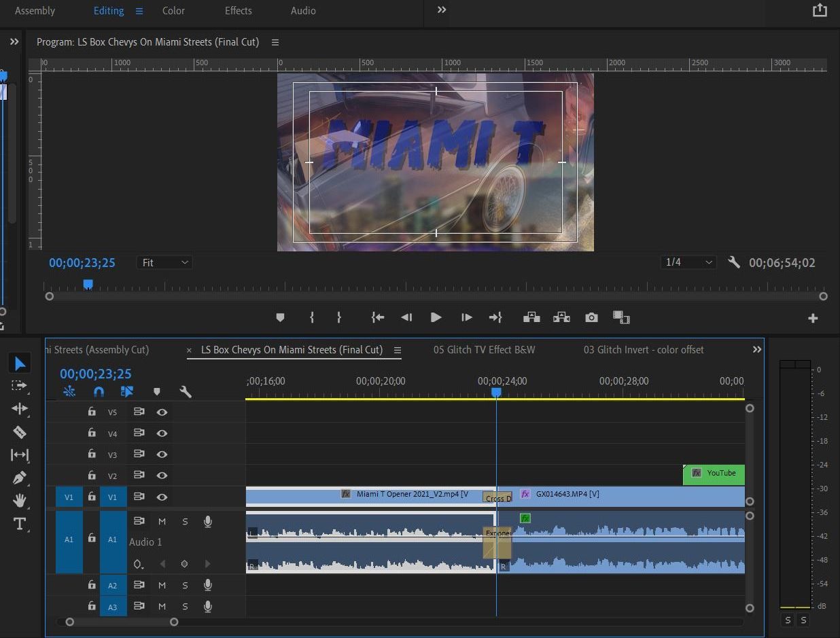The image size is (840, 638).
Task: Hide the V2 track output
Action: pos(162,475)
